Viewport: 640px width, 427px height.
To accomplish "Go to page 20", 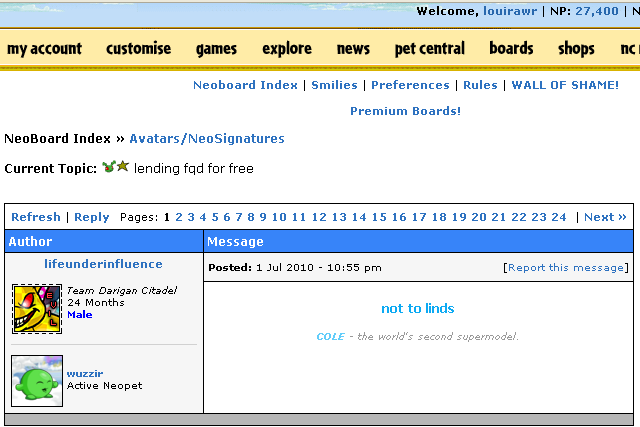I will click(479, 217).
